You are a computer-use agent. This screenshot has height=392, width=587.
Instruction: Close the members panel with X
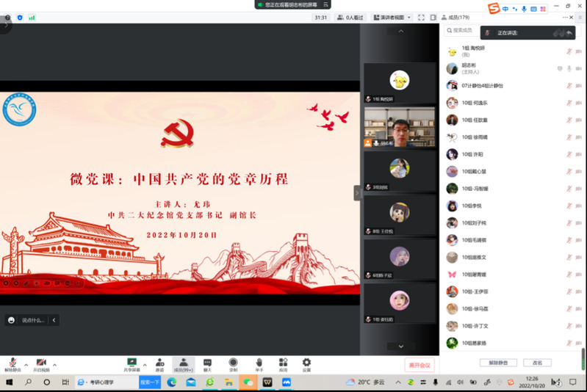click(572, 17)
